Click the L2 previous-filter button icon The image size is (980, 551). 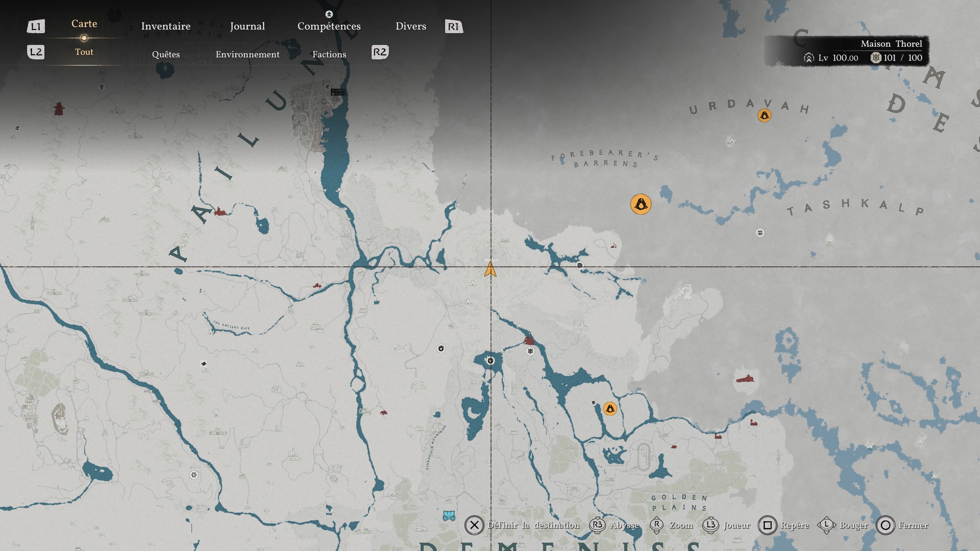point(36,52)
